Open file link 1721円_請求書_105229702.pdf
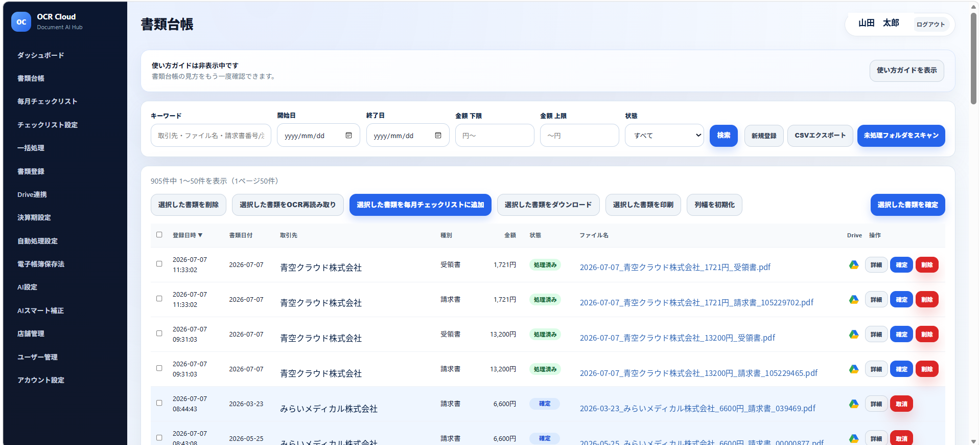Image resolution: width=980 pixels, height=445 pixels. tap(696, 302)
